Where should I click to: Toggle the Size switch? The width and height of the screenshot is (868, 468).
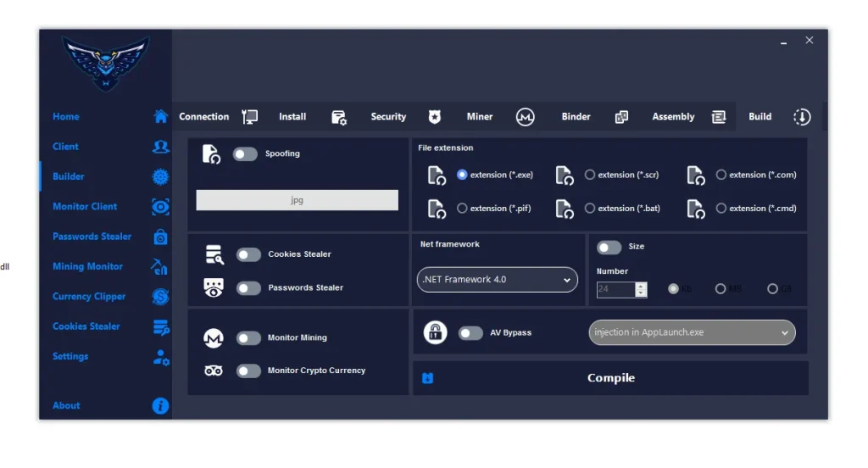609,247
